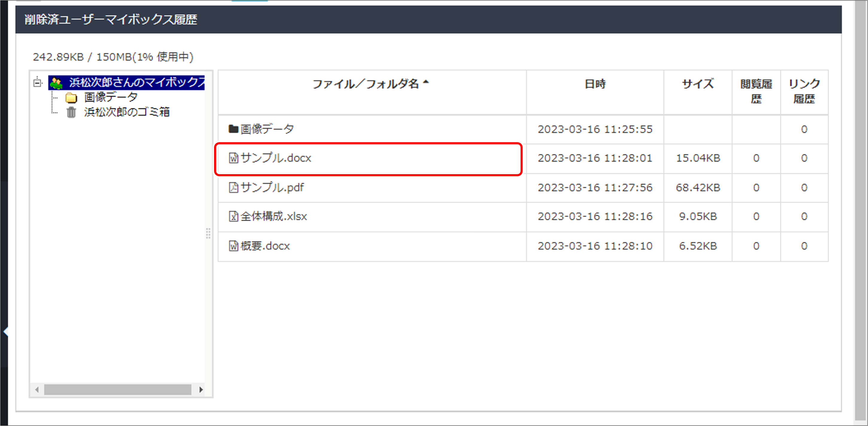Image resolution: width=868 pixels, height=426 pixels.
Task: Click リンク履歴 count for 画像データ
Action: coord(804,129)
